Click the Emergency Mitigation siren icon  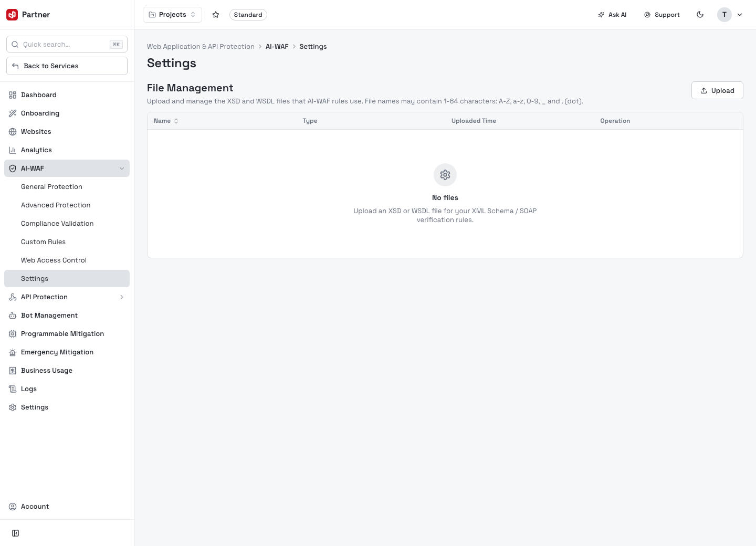click(13, 352)
